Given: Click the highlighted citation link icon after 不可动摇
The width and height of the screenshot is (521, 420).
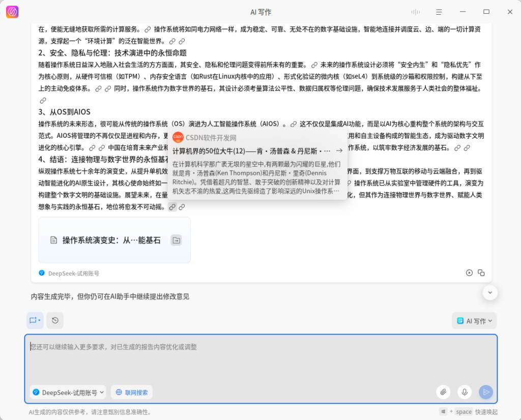Looking at the screenshot, I should point(172,207).
